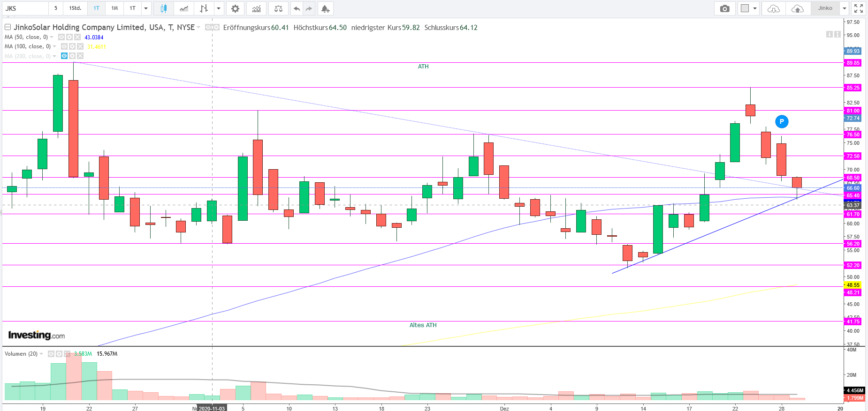
Task: Open the JinkoSolar title dropdown arrow
Action: (198, 27)
